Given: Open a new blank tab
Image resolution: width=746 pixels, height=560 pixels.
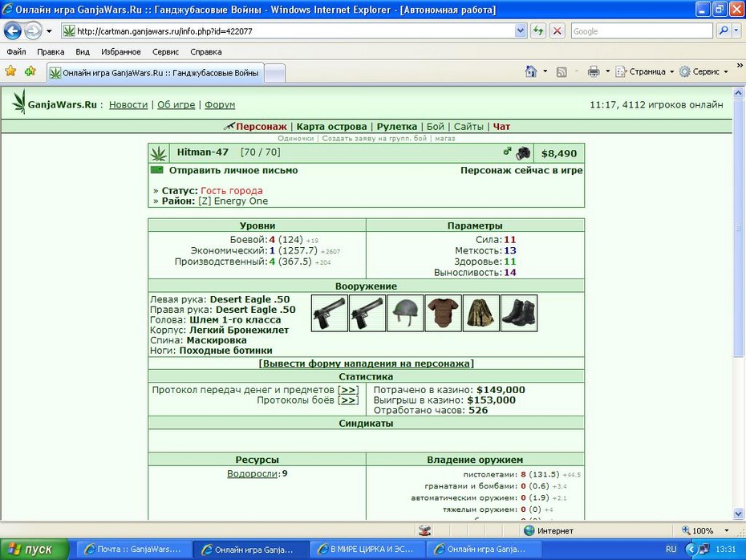Looking at the screenshot, I should 274,73.
